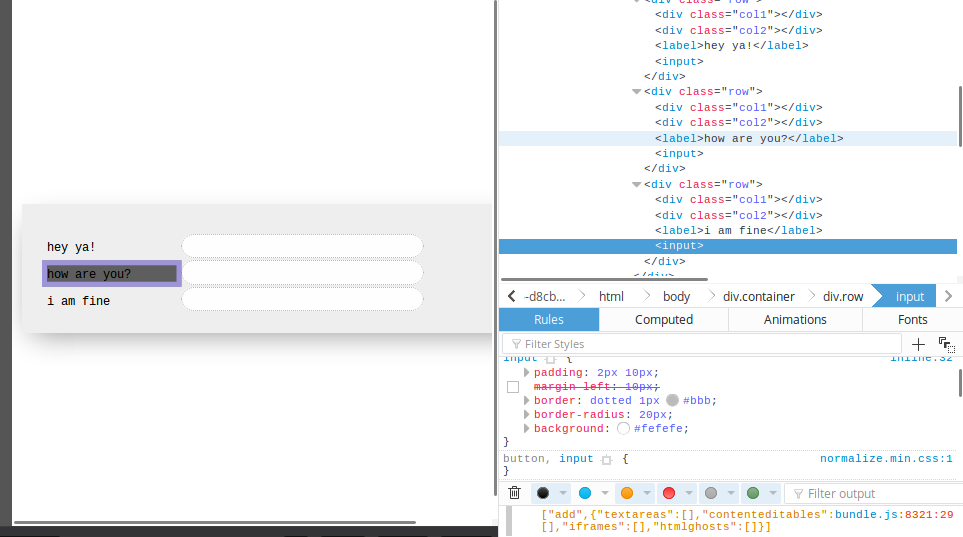Open the #fefefe background color swatch
Image resolution: width=963 pixels, height=537 pixels.
(x=623, y=428)
